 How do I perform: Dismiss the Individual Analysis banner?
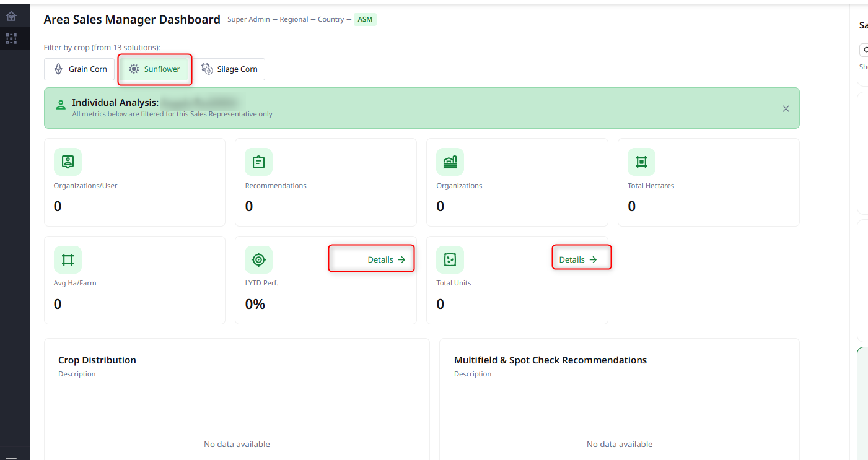[786, 109]
